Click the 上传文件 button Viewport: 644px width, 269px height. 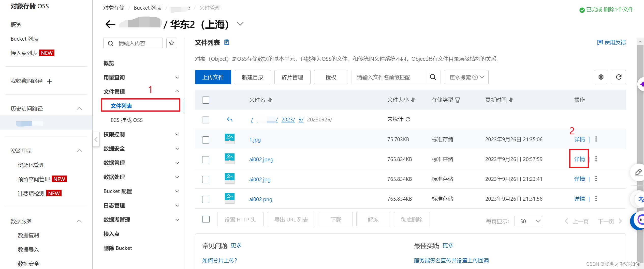click(x=213, y=77)
